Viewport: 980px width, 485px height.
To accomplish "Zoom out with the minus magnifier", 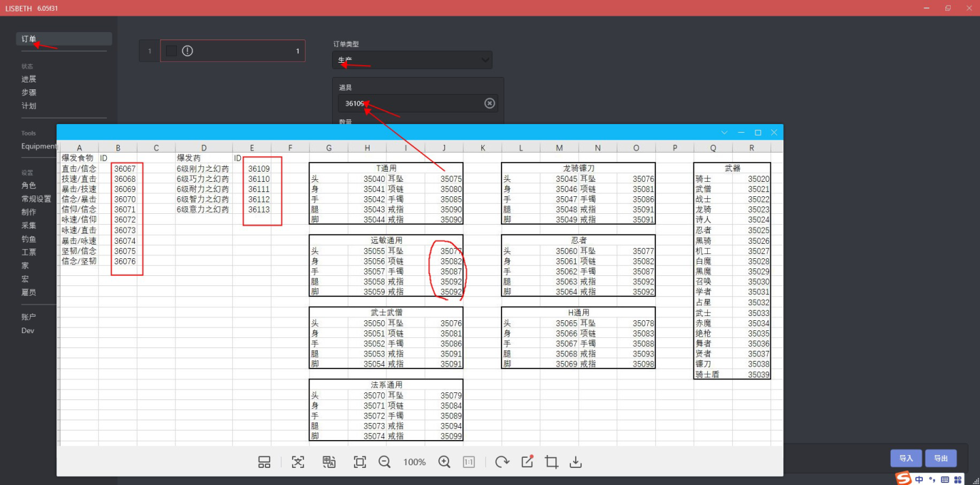I will (385, 462).
